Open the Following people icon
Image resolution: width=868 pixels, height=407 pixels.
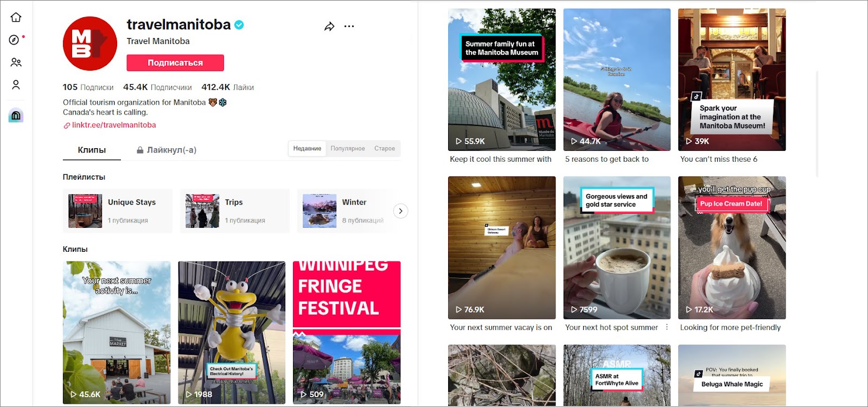click(16, 62)
